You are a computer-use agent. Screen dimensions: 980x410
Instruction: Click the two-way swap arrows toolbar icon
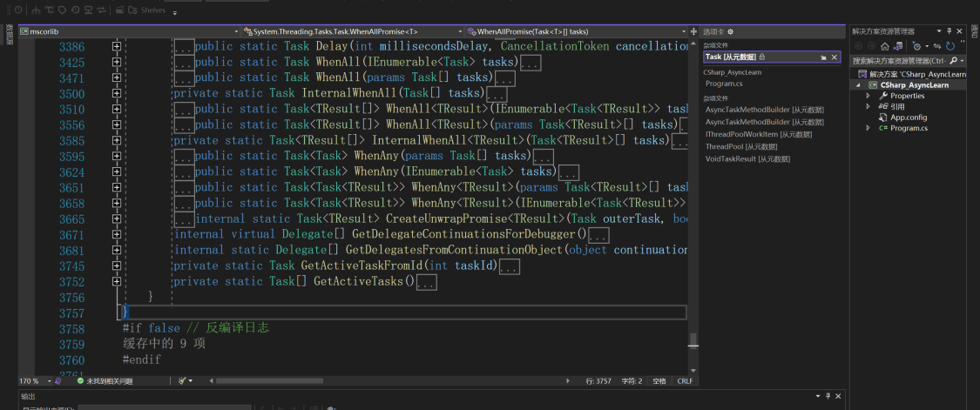(x=102, y=10)
